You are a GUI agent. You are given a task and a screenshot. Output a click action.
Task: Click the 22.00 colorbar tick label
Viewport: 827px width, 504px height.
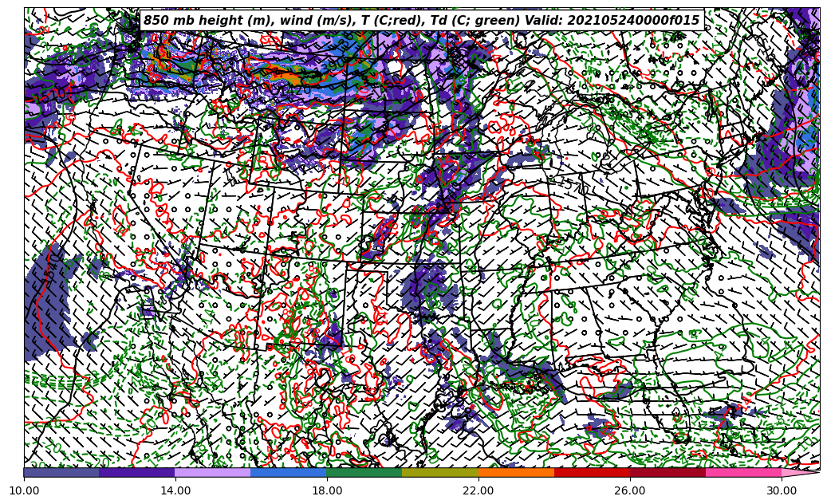click(x=478, y=490)
